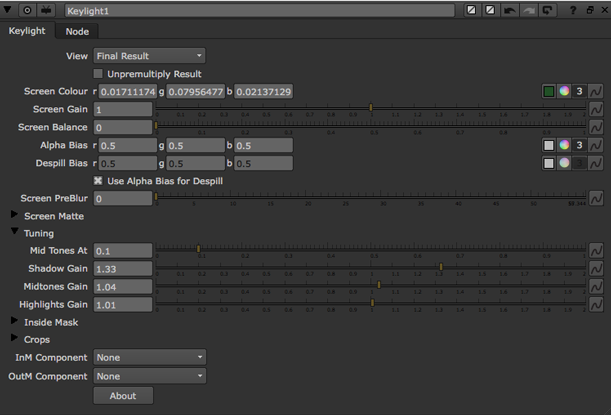Enable the Unpremultiply Result checkbox

[98, 74]
